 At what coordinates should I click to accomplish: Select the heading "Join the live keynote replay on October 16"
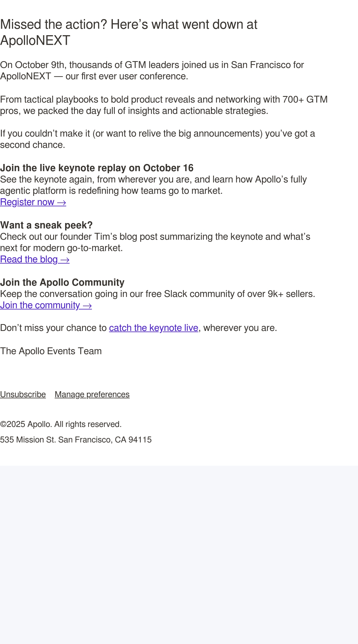tap(97, 168)
